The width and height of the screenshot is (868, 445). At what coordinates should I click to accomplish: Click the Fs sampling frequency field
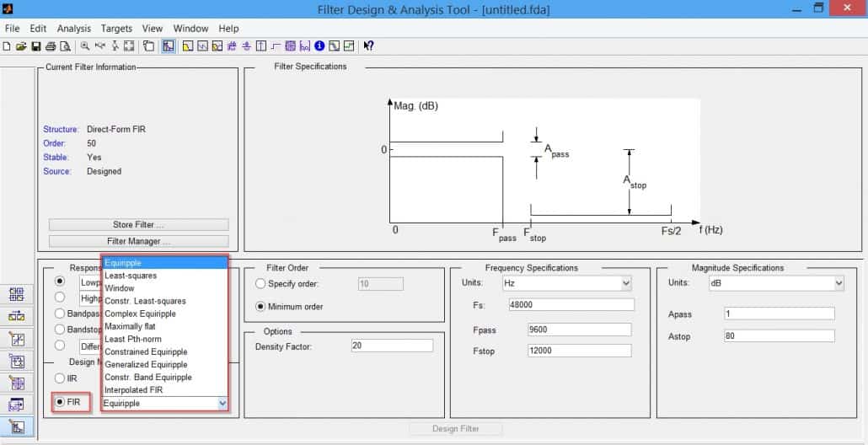(572, 305)
